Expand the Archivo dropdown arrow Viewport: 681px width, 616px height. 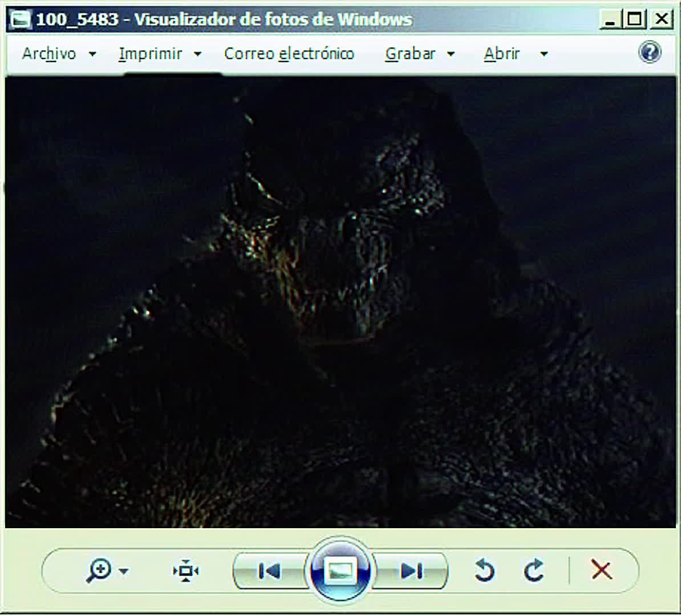pyautogui.click(x=92, y=54)
